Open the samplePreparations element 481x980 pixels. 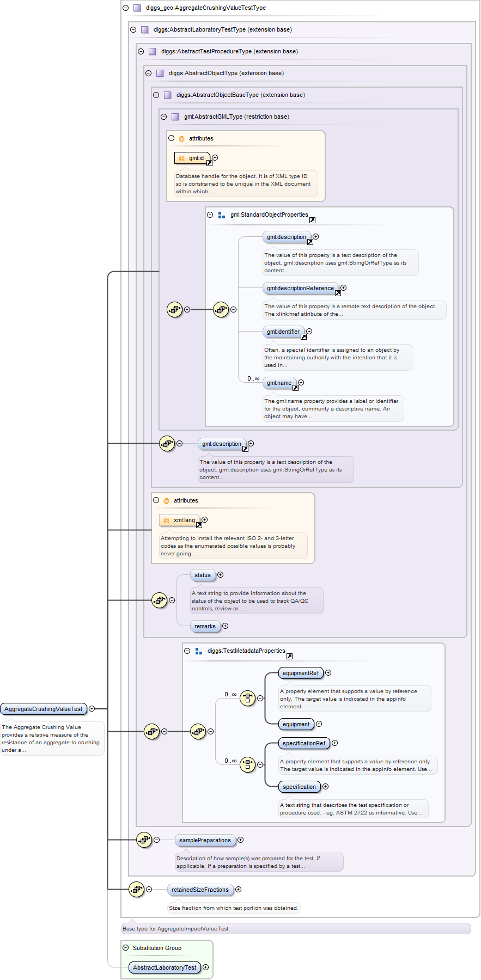coord(205,840)
